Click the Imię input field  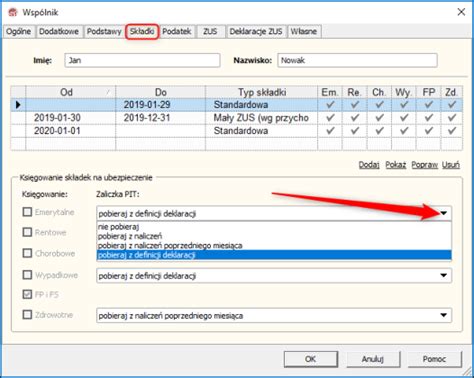[142, 60]
